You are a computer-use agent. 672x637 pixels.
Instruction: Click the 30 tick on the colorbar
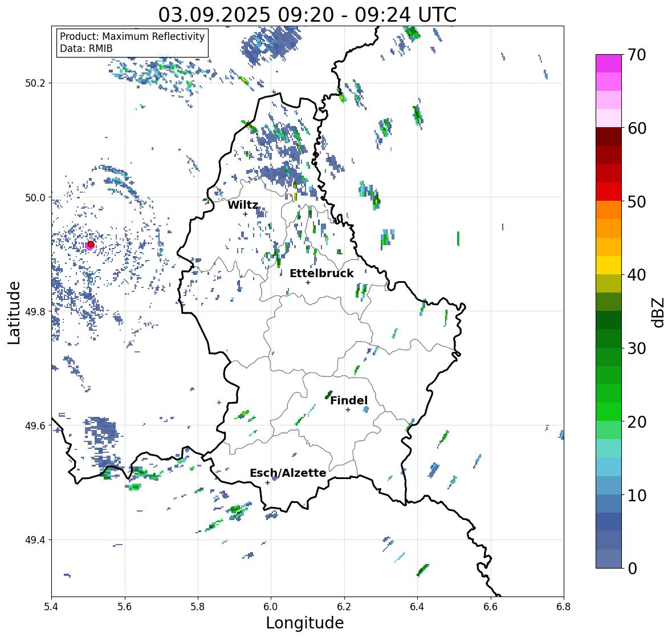(637, 348)
